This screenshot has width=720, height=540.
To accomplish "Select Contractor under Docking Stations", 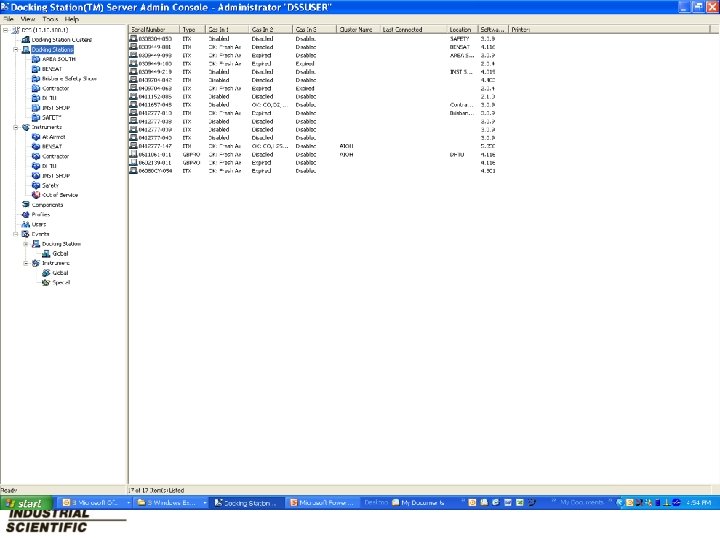I will point(55,88).
